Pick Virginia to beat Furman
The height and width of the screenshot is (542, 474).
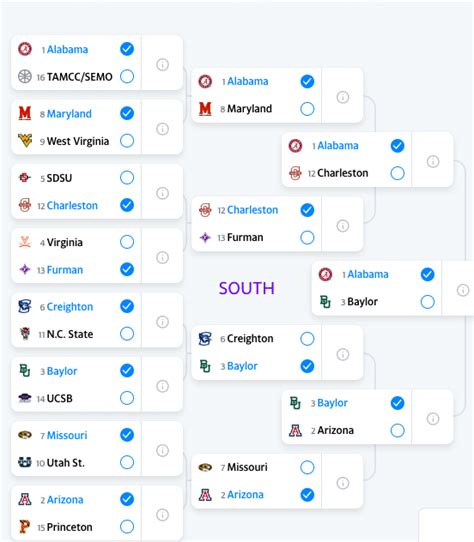[x=127, y=242]
